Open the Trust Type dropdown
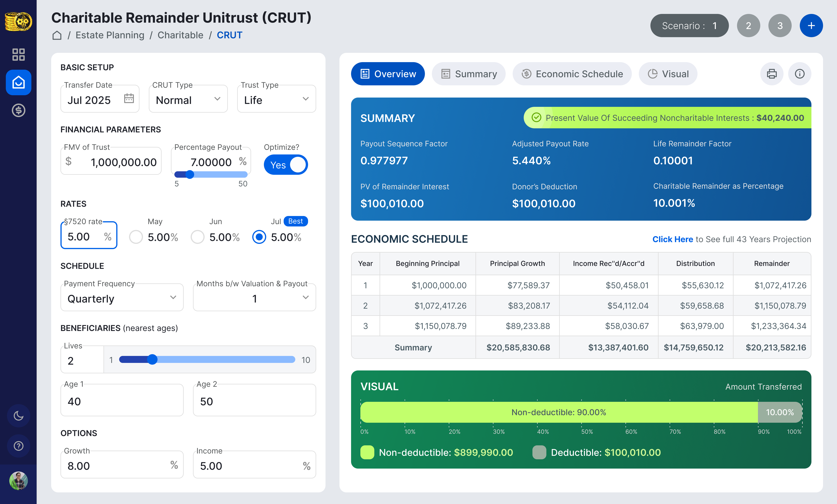 (276, 99)
